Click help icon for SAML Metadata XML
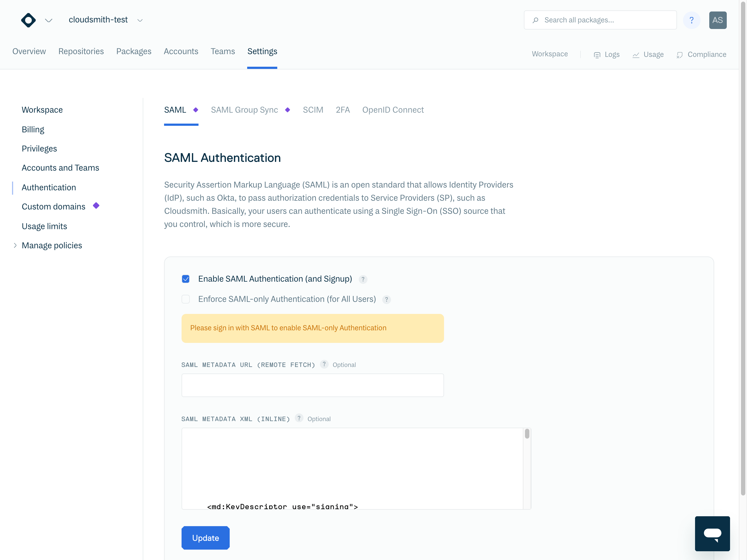Image resolution: width=747 pixels, height=560 pixels. pos(299,418)
